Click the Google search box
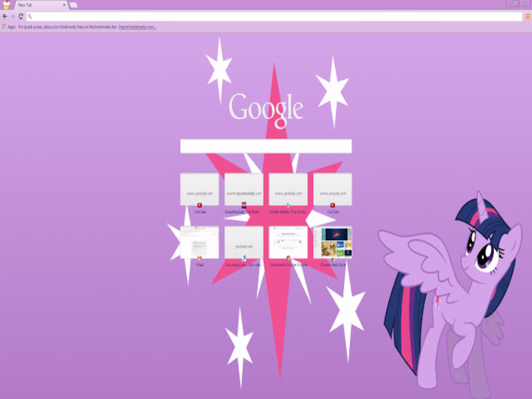 (265, 146)
